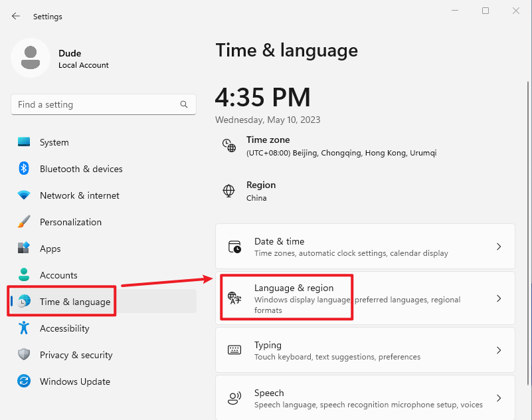Open the Region China setting
532x420 pixels.
[x=260, y=191]
